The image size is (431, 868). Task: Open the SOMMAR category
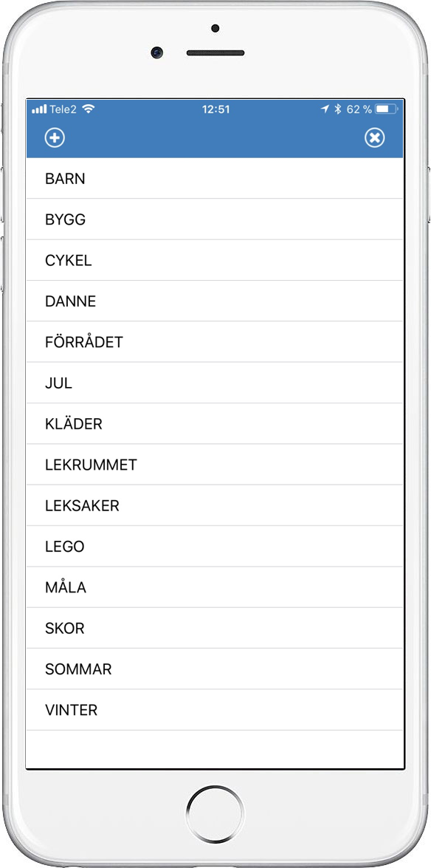click(215, 670)
